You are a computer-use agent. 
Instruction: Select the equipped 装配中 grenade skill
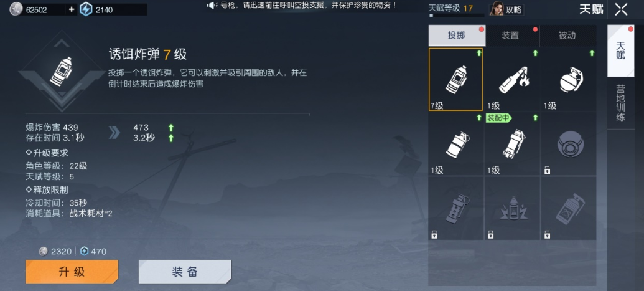coord(512,144)
